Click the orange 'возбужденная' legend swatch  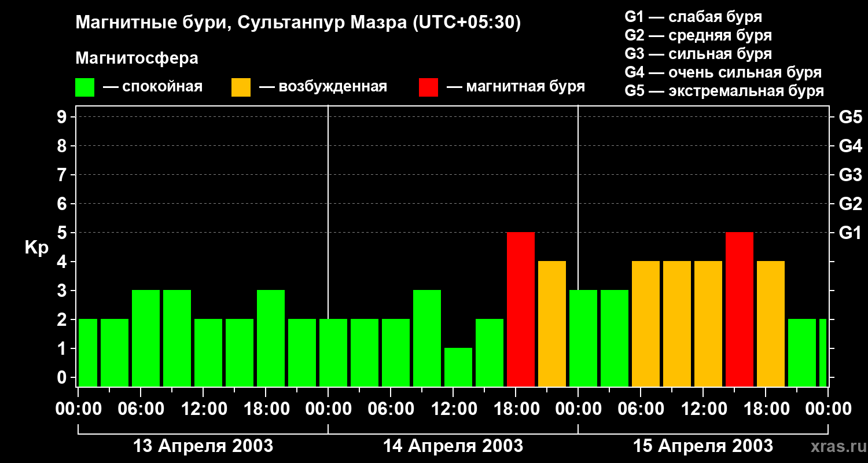tap(241, 87)
